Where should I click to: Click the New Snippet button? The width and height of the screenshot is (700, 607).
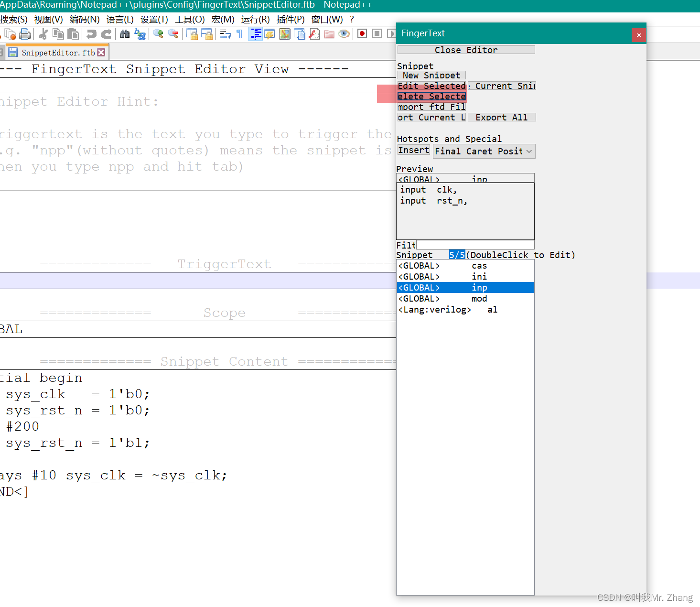(x=431, y=75)
